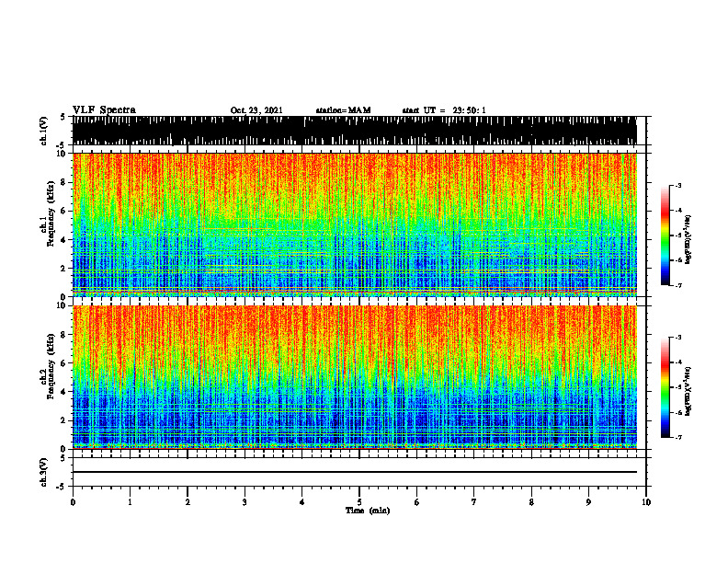Viewport: 728px width, 563px height.
Task: Click the ch.1 spectrogram panel
Action: pyautogui.click(x=355, y=224)
